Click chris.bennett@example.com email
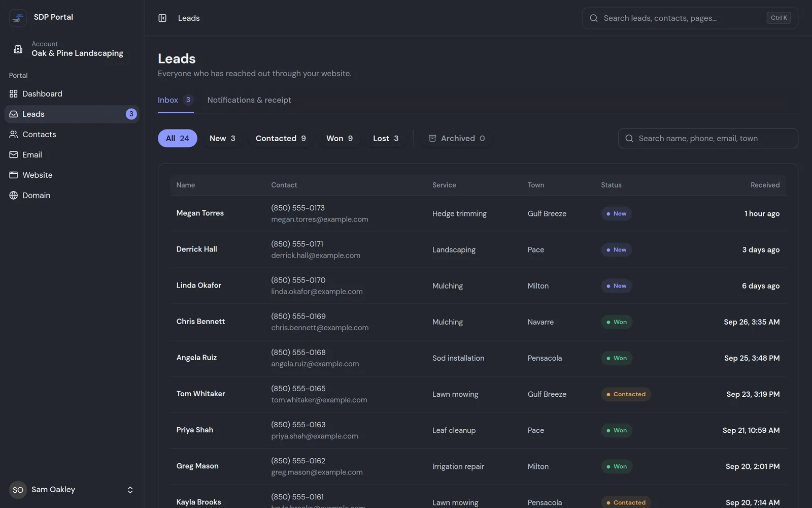This screenshot has width=812, height=508. click(x=320, y=328)
